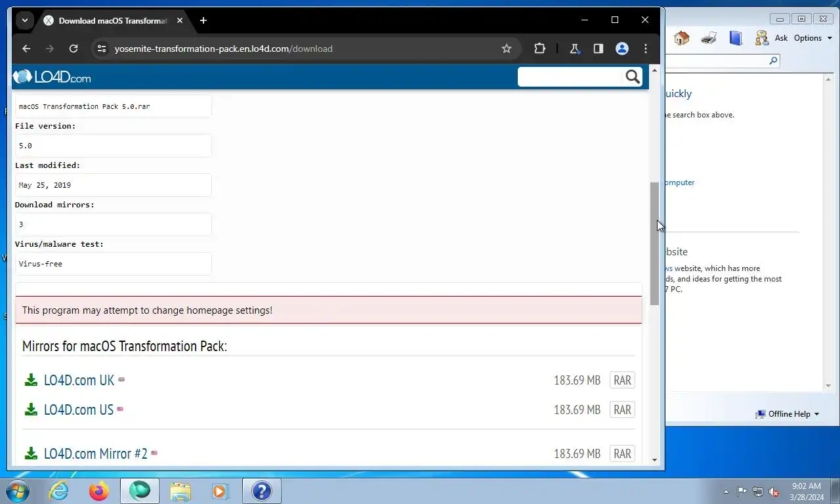Click the Chrome forward arrow
The height and width of the screenshot is (504, 840).
pos(50,49)
